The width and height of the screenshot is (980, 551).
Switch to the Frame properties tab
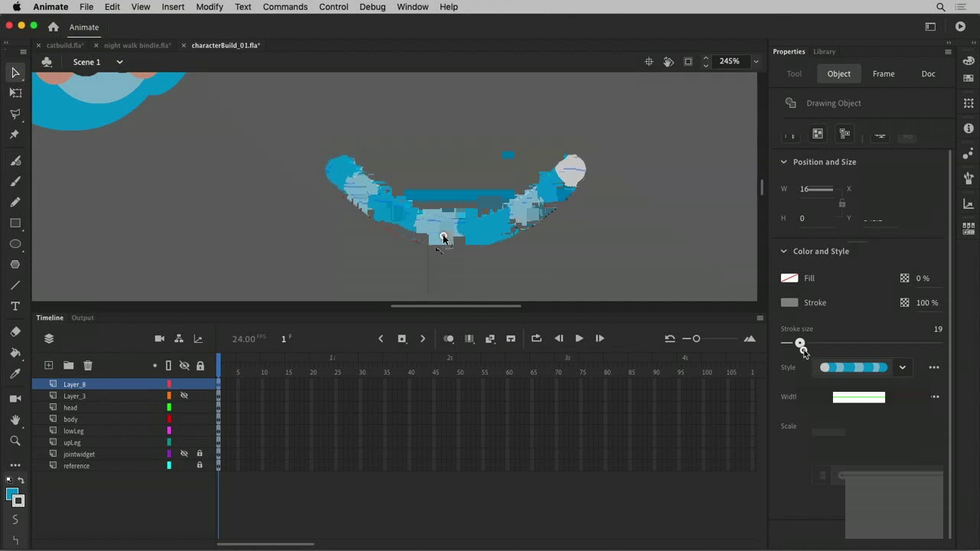tap(884, 74)
